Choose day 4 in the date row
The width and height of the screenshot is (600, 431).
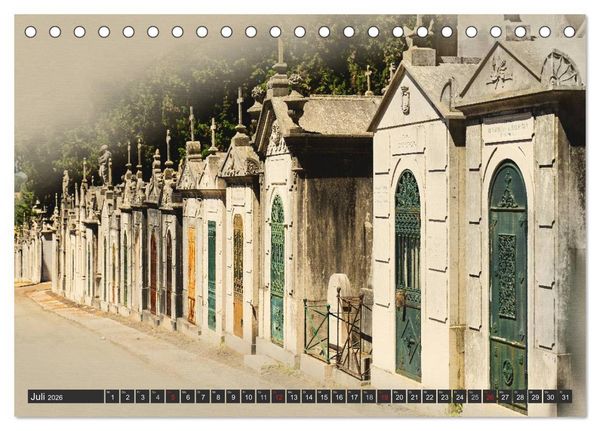pos(158,397)
